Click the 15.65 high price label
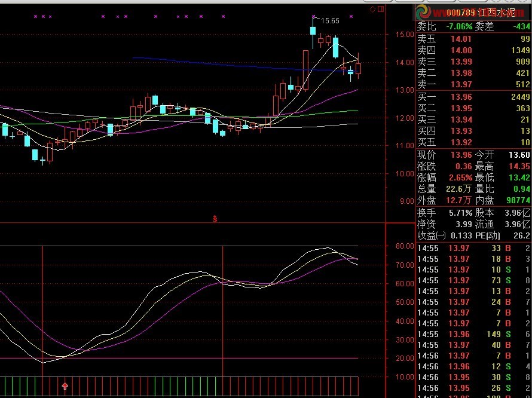 pyautogui.click(x=330, y=21)
